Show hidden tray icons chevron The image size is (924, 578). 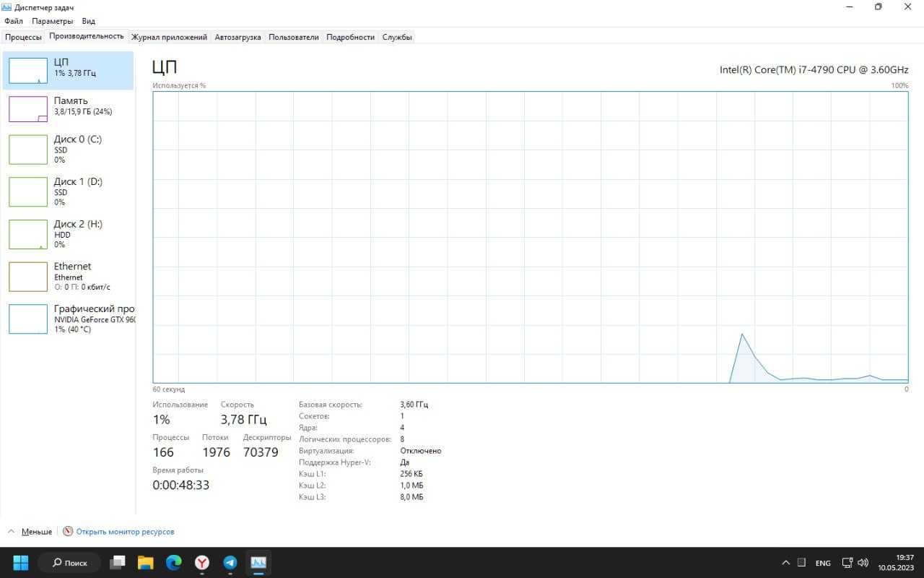786,562
